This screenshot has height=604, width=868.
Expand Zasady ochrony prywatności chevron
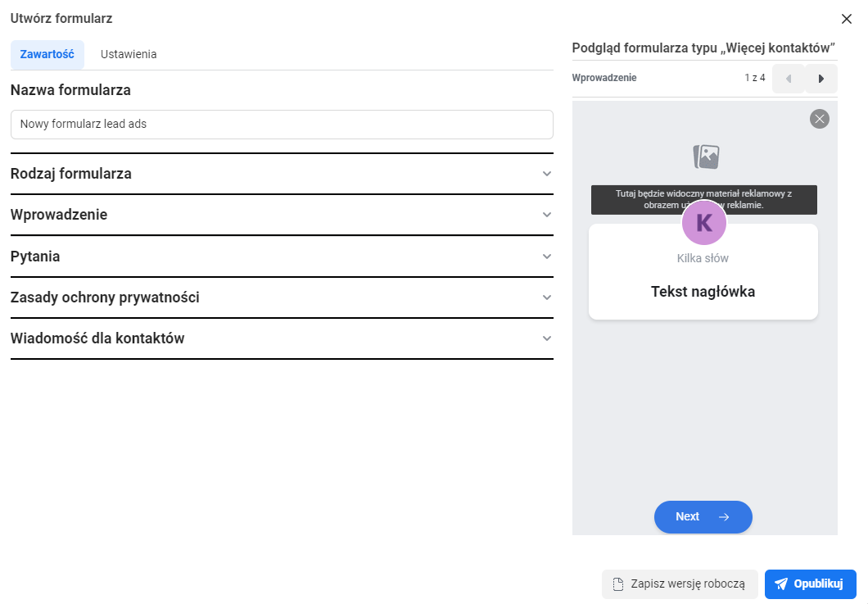pyautogui.click(x=547, y=297)
